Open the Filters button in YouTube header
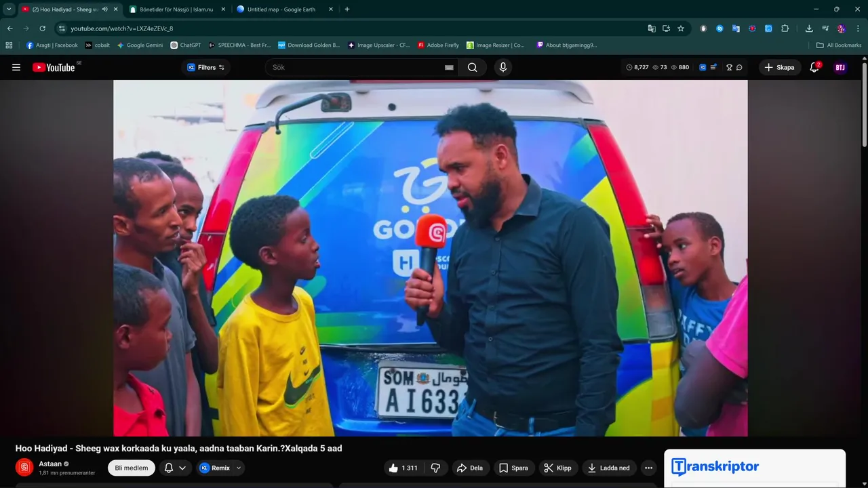 pos(206,67)
